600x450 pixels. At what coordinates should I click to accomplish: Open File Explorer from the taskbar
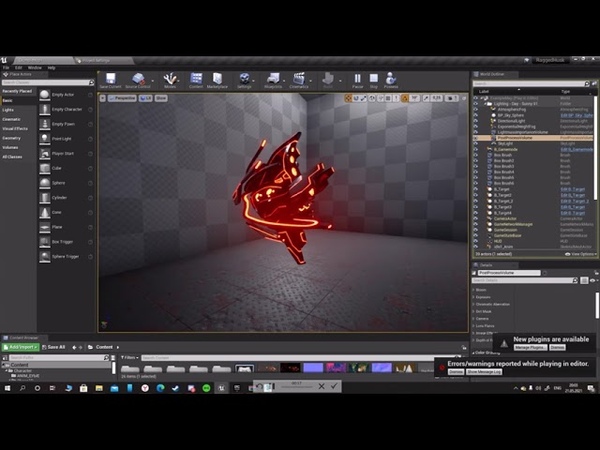click(99, 388)
